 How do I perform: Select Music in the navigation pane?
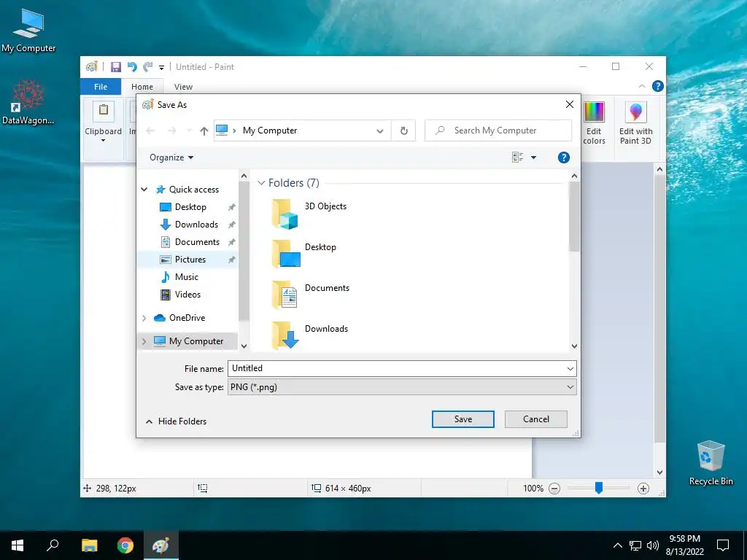[x=186, y=277]
